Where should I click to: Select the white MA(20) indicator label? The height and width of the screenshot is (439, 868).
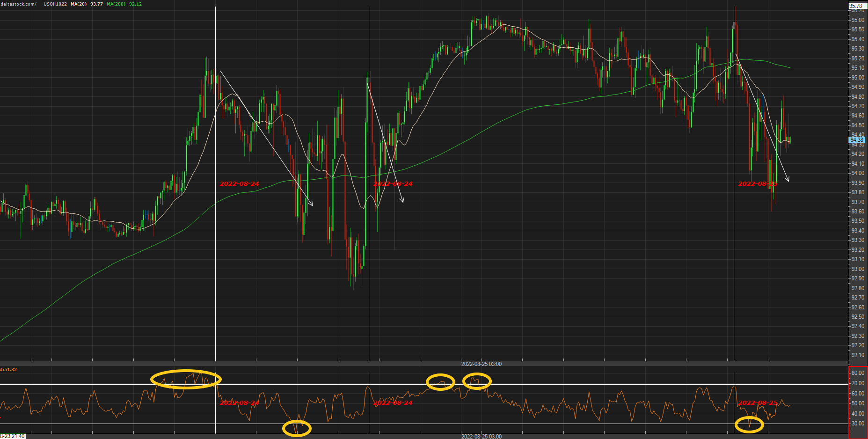coord(79,4)
